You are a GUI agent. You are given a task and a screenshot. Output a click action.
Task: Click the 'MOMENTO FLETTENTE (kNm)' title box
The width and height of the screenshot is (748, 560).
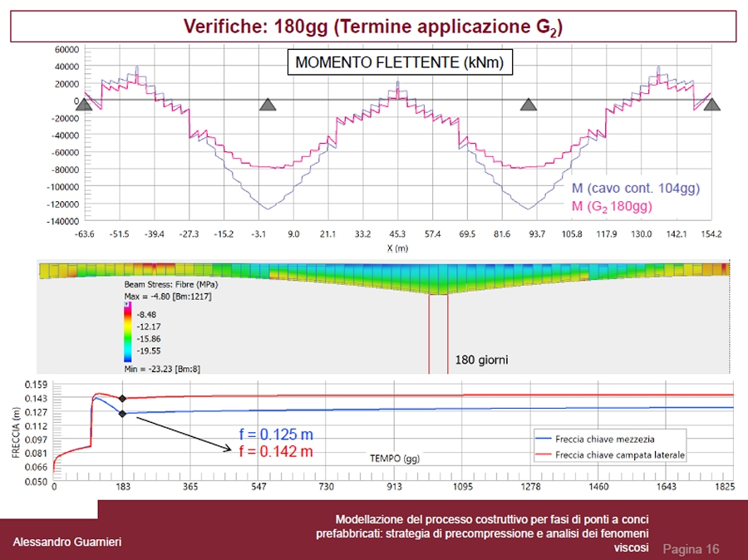point(400,62)
